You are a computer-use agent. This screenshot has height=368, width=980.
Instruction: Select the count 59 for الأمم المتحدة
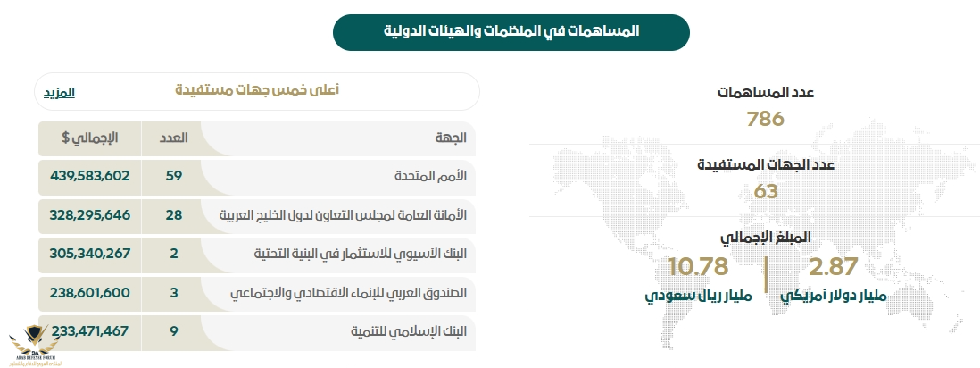[x=174, y=176]
